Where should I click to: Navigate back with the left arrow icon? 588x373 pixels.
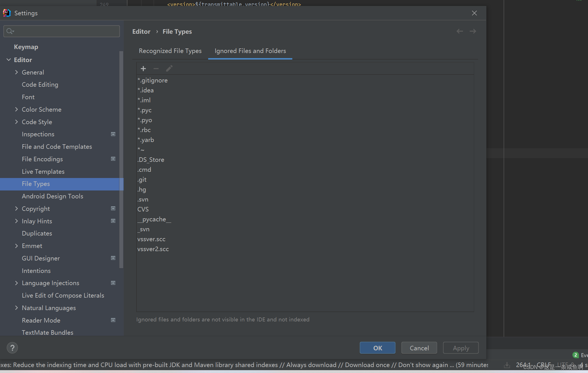point(459,31)
